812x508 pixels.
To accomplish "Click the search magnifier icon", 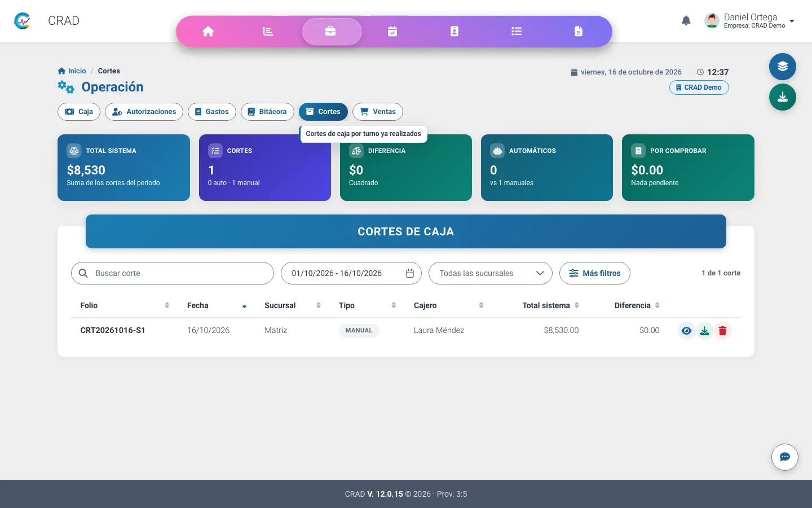I will click(x=83, y=273).
